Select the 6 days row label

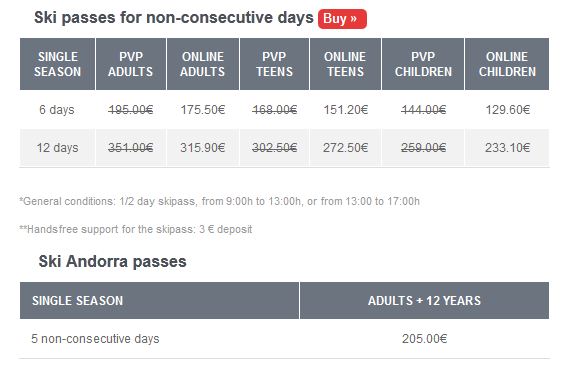point(57,110)
